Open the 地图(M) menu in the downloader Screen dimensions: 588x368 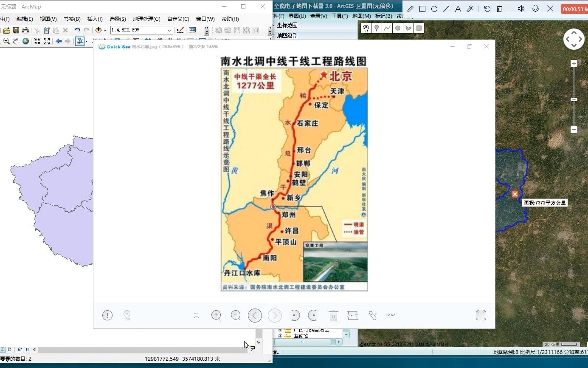(x=361, y=16)
